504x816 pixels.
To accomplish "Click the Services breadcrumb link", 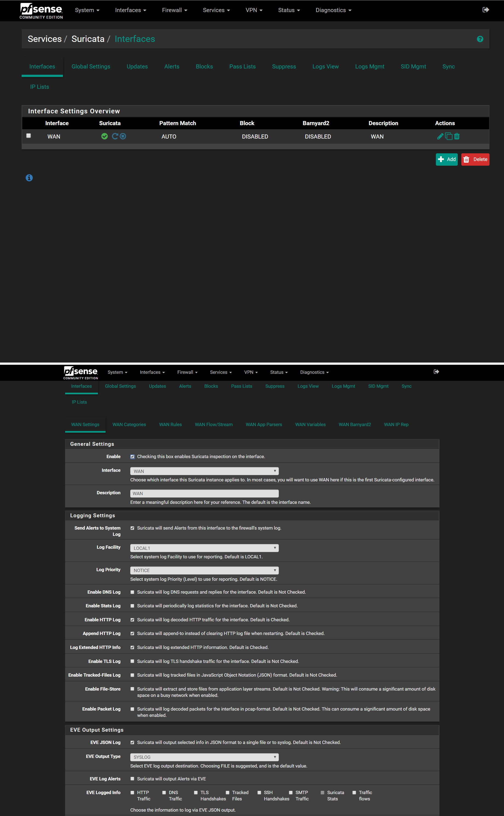I will 45,39.
